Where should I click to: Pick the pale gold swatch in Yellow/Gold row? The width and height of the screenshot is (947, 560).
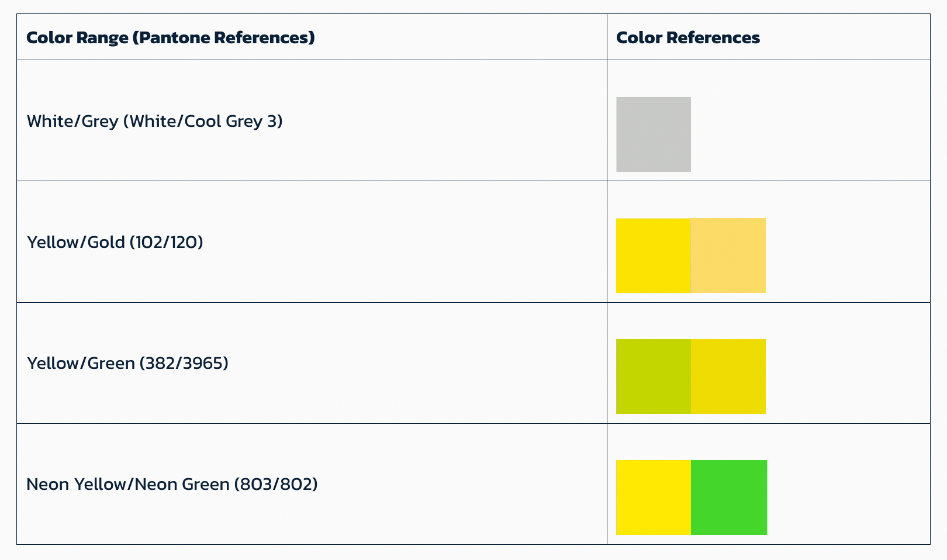coord(728,255)
